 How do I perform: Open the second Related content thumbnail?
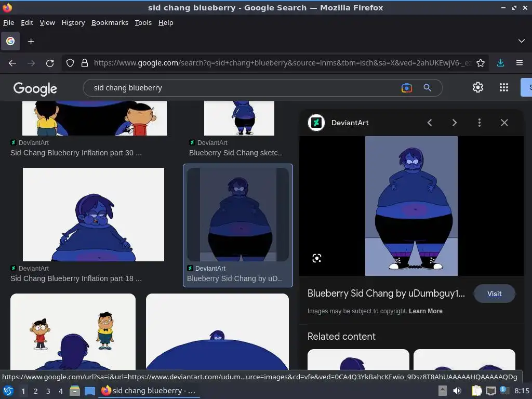[464, 360]
